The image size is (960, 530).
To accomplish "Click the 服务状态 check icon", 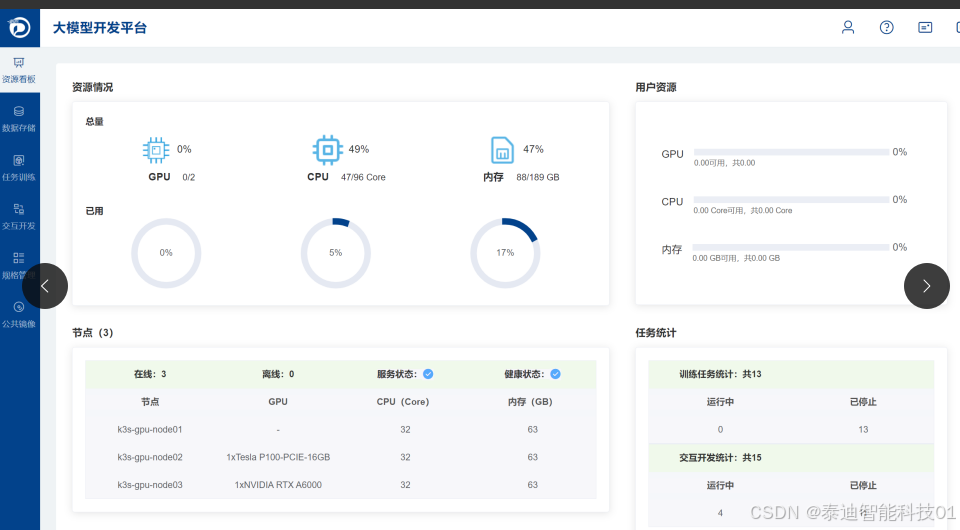I will click(428, 374).
